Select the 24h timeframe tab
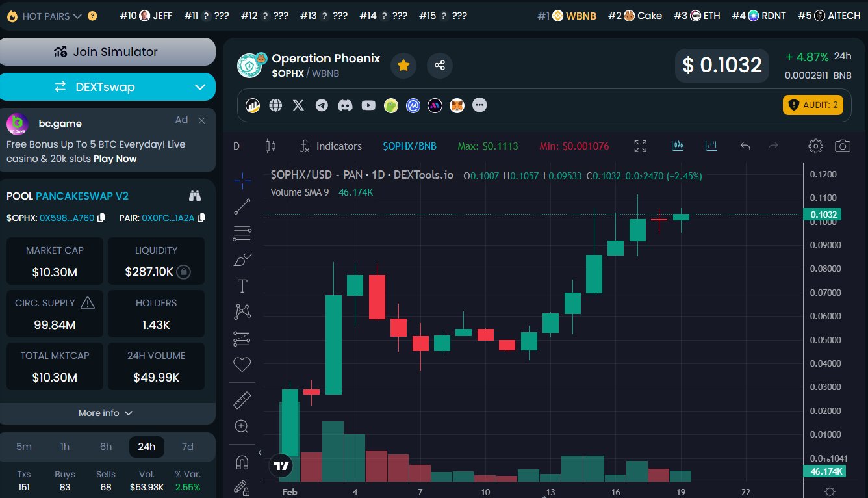 point(147,447)
